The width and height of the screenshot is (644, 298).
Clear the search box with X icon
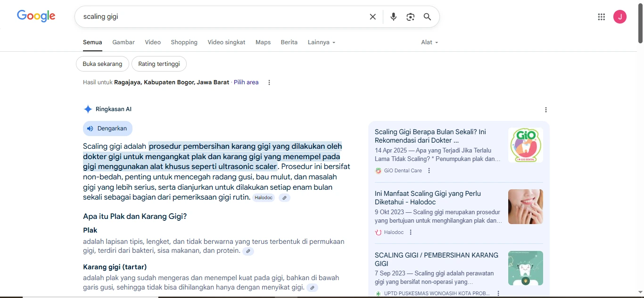pos(372,17)
